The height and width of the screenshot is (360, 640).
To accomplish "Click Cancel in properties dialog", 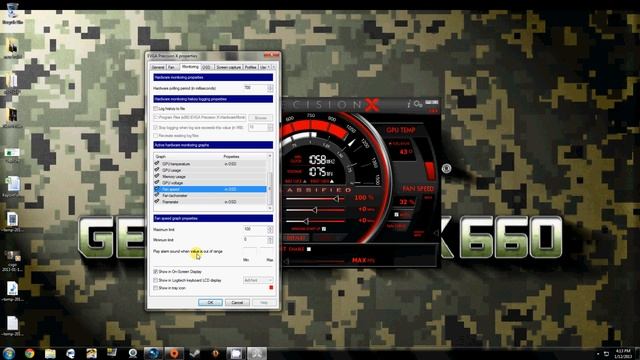I will 237,302.
